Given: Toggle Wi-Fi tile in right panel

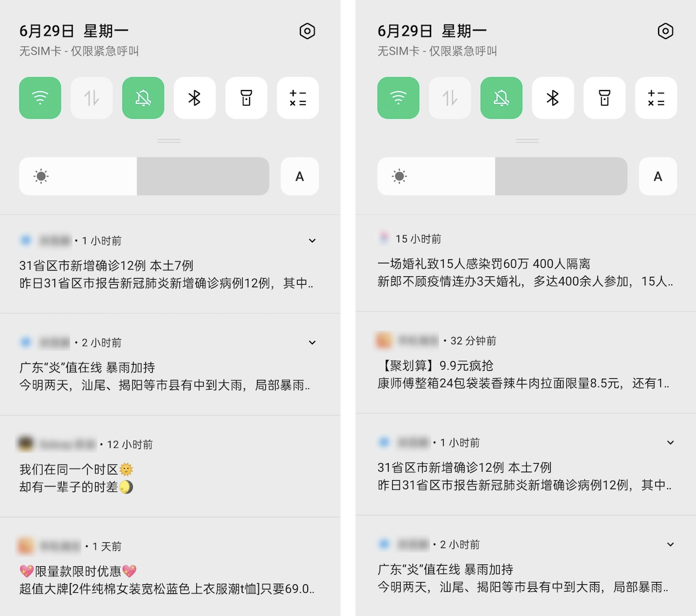Looking at the screenshot, I should coord(398,98).
